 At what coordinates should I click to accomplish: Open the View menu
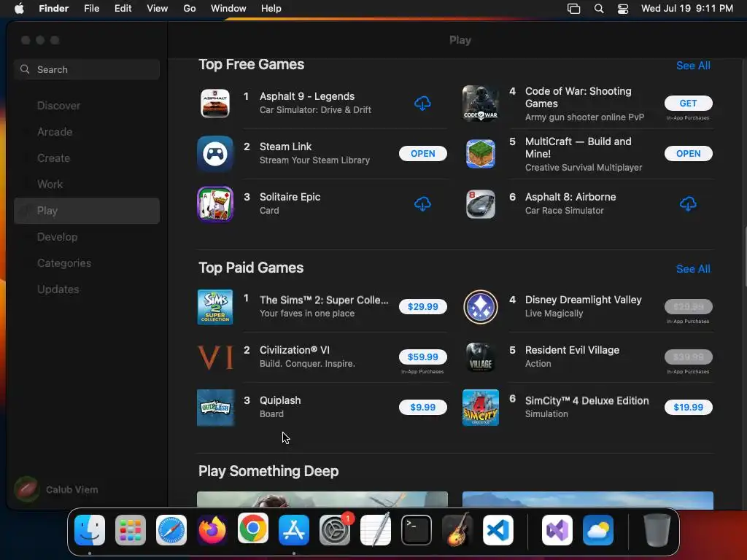coord(158,9)
